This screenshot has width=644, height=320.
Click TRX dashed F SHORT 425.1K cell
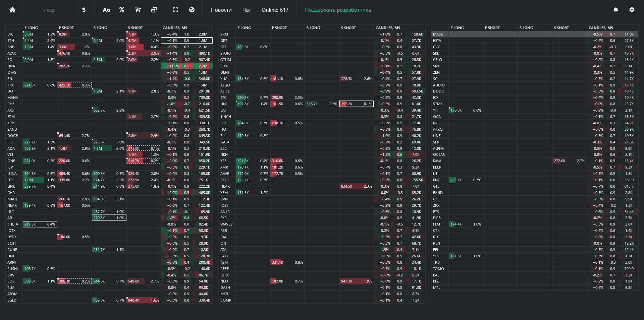[74, 85]
